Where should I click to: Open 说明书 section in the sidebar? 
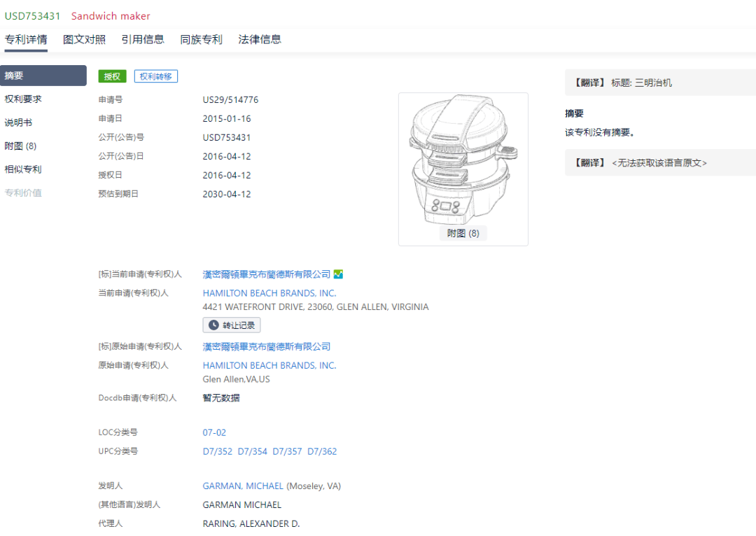pyautogui.click(x=18, y=122)
